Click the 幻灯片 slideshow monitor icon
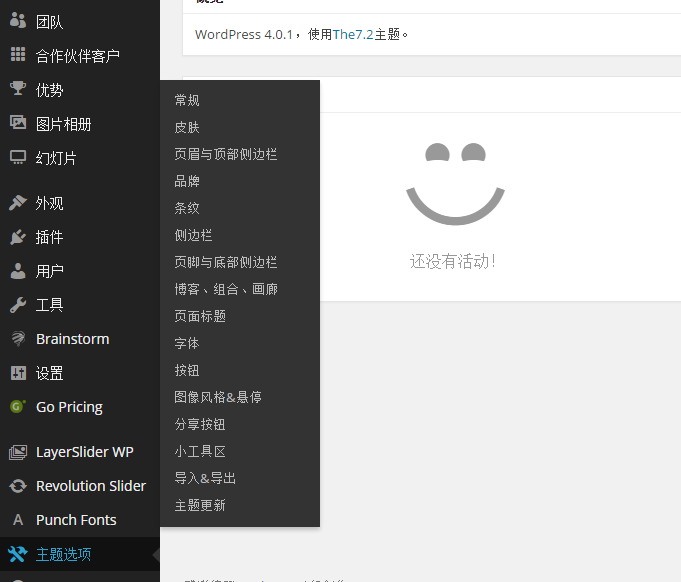 17,157
